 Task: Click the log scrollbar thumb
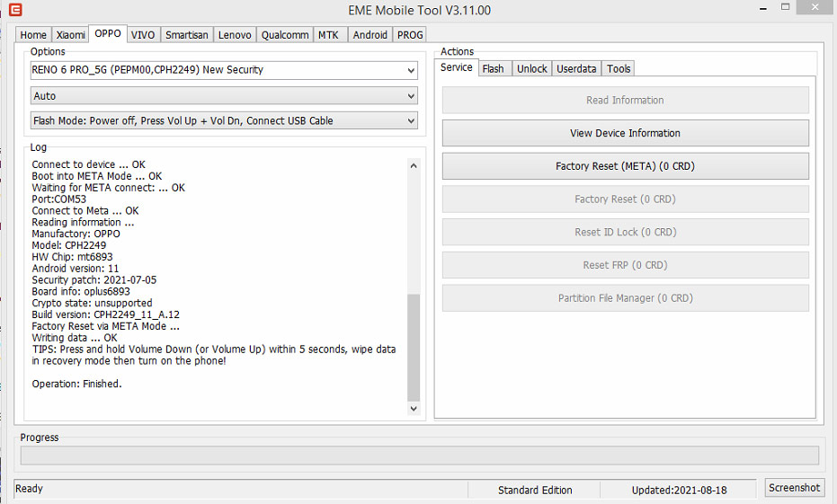pos(414,347)
